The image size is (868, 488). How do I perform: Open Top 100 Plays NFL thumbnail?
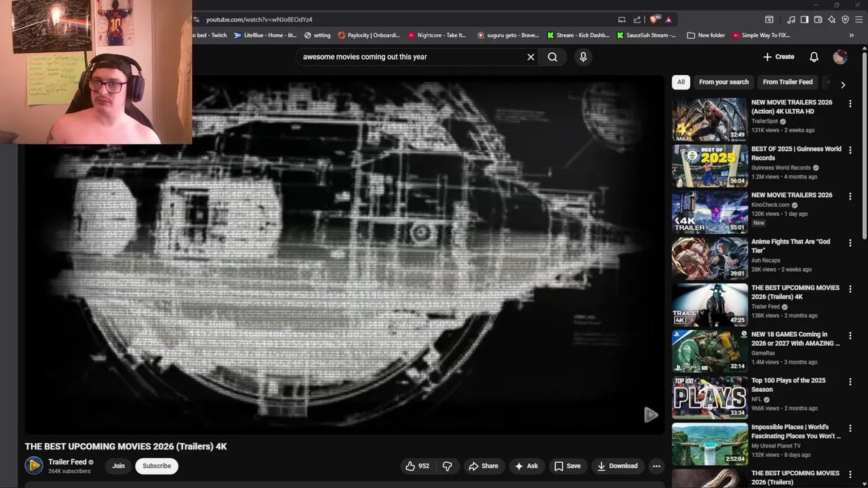(x=710, y=397)
